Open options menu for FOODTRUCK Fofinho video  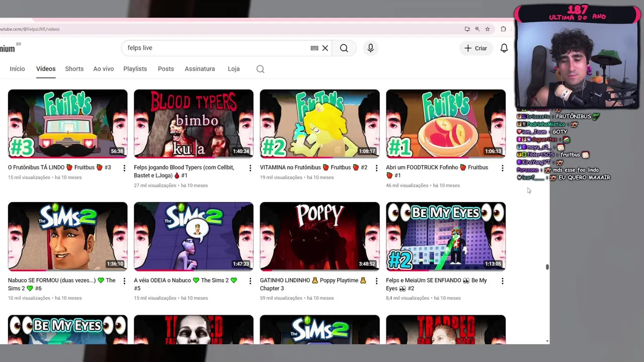pyautogui.click(x=502, y=168)
